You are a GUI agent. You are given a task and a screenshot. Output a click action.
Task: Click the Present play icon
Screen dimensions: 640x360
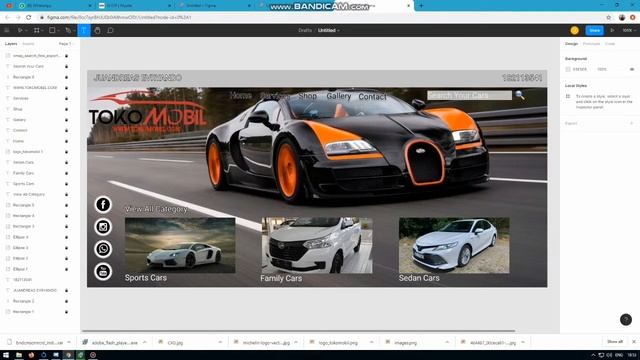(612, 30)
